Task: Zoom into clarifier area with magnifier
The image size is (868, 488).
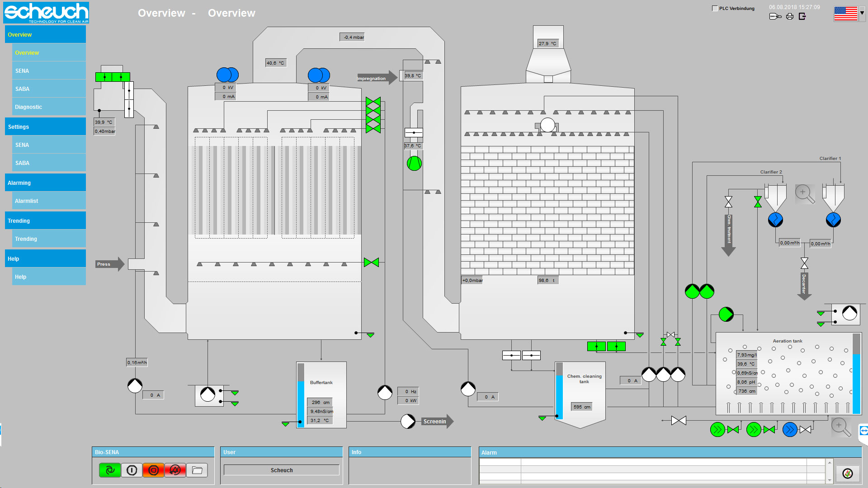Action: point(805,194)
